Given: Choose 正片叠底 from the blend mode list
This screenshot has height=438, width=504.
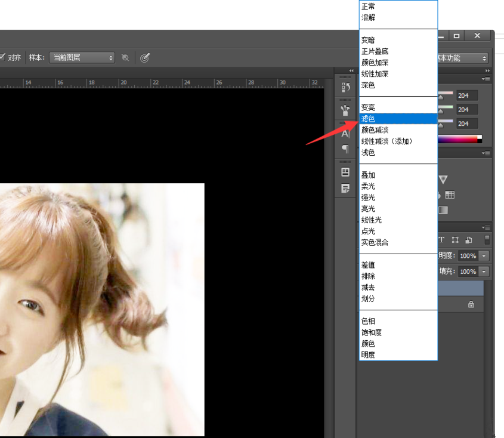Looking at the screenshot, I should (375, 51).
